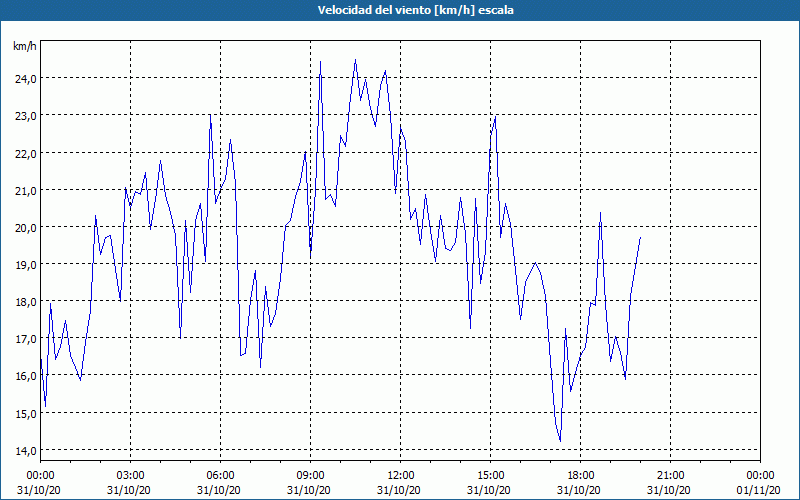
Task: Pick the '19,0' y-axis label
Action: tap(26, 265)
